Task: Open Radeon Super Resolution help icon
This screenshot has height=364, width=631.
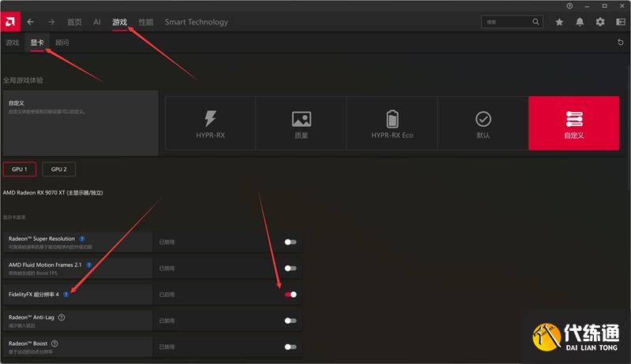Action: pos(82,239)
